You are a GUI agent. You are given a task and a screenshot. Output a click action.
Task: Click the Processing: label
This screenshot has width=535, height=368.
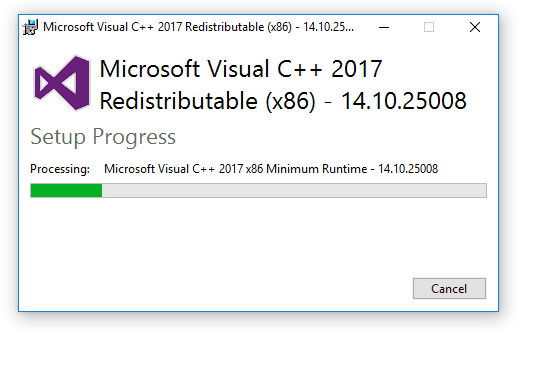coord(60,169)
